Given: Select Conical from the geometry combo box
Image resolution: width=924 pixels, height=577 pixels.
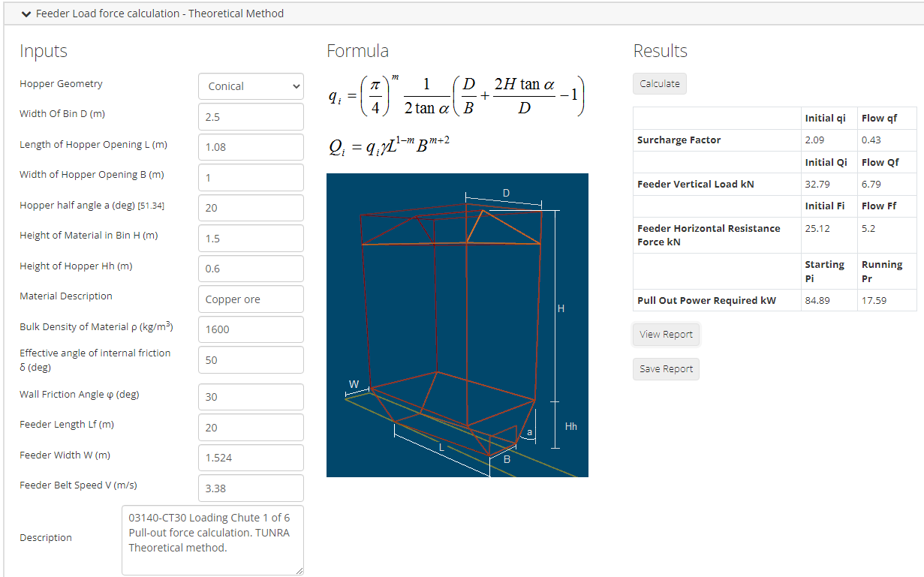Looking at the screenshot, I should click(251, 86).
